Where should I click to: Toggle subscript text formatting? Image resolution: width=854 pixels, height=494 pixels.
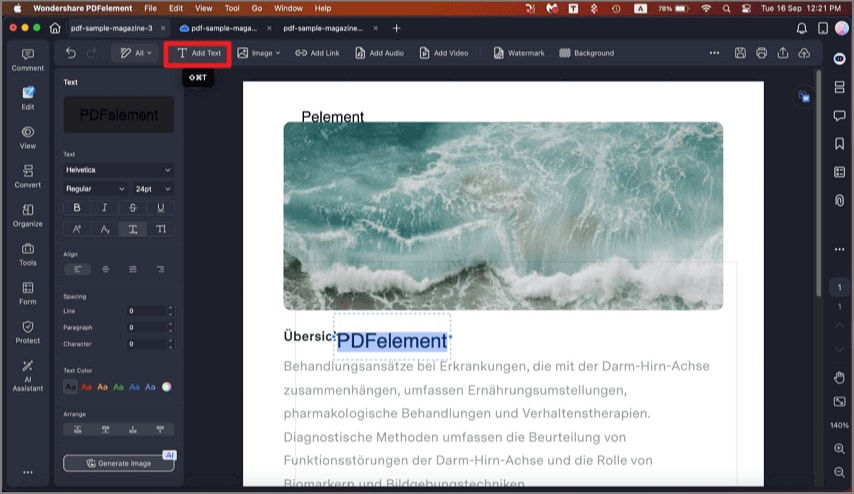(x=105, y=229)
